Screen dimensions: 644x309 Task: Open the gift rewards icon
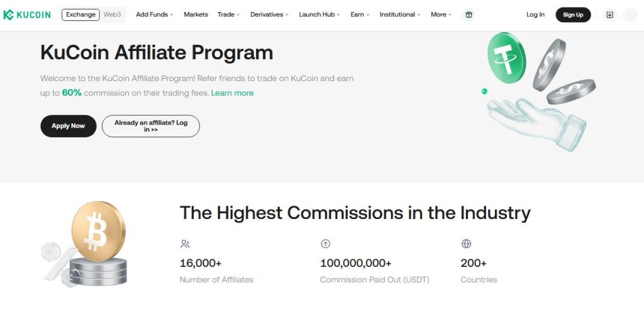469,14
